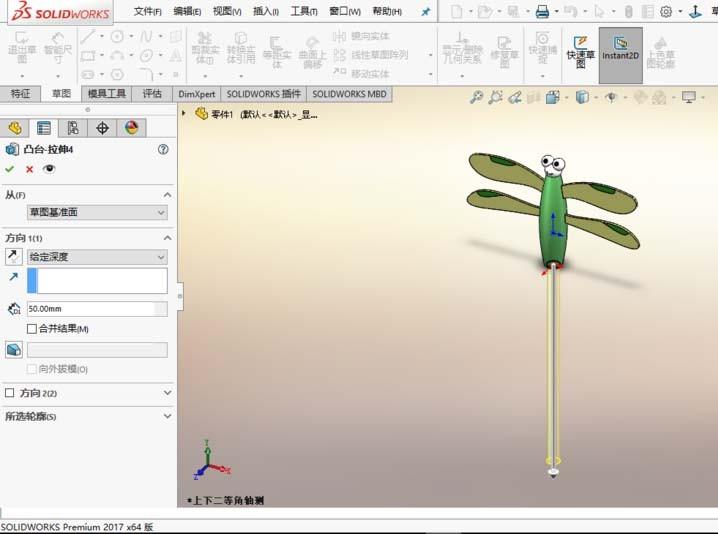
Task: Enable the 方向 2(2) checkbox
Action: [x=10, y=393]
